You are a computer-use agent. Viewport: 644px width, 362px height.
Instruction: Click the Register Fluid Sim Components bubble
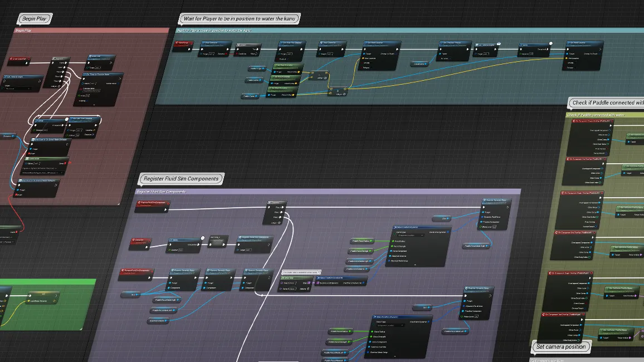pyautogui.click(x=182, y=179)
